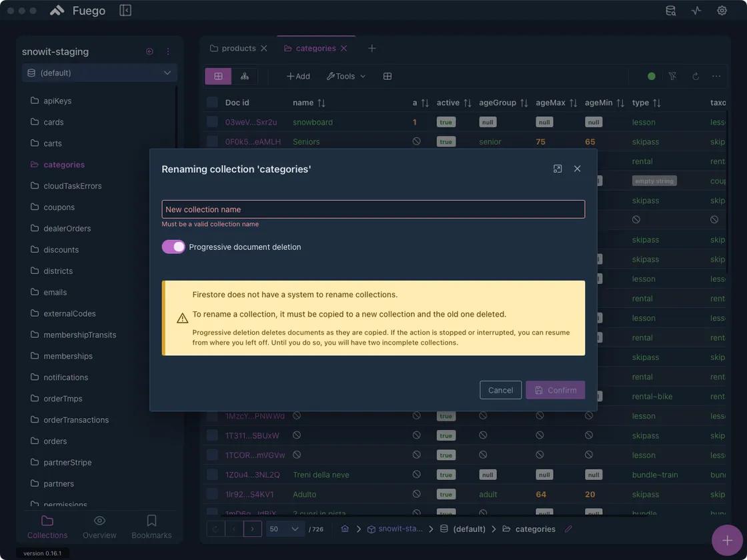
Task: Open settings gear icon
Action: [x=722, y=11]
